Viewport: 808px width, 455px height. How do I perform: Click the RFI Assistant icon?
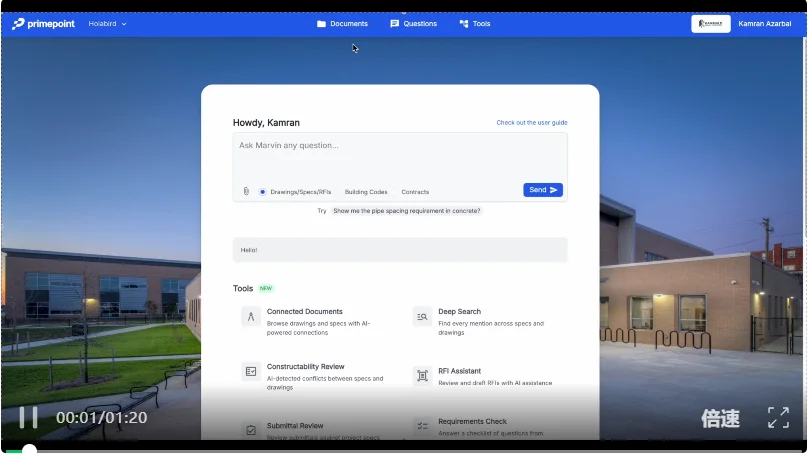(422, 376)
